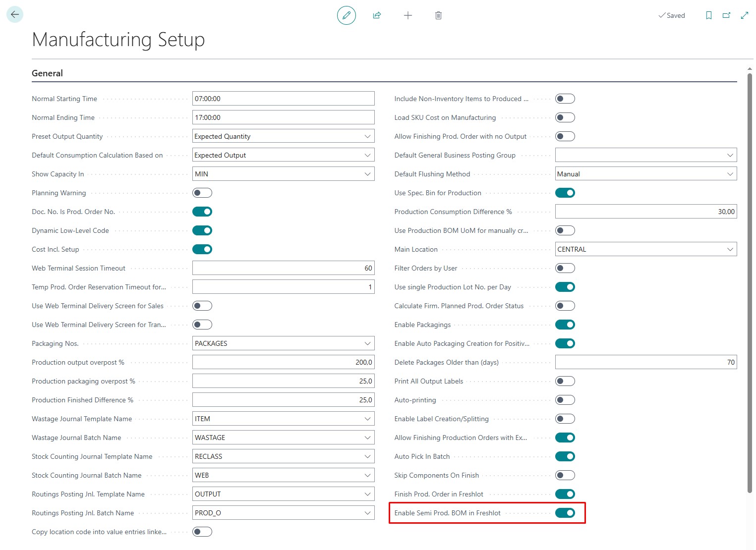Expand the Show Capacity In dropdown

[284, 174]
